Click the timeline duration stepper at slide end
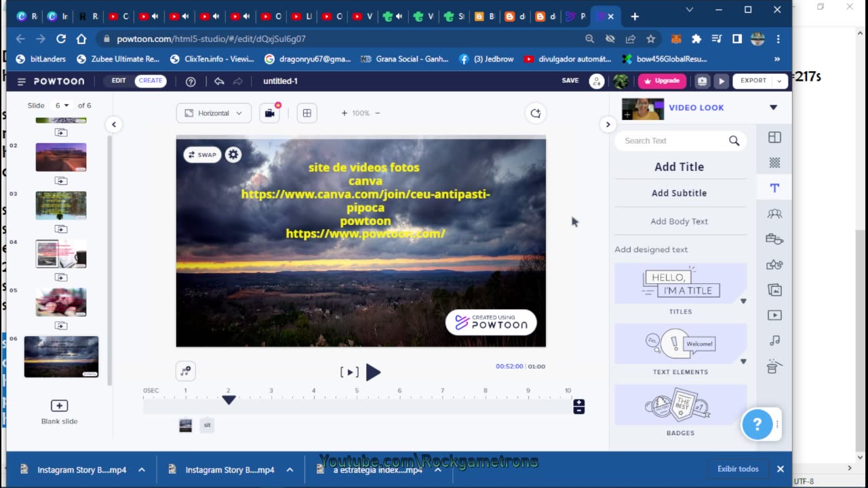This screenshot has height=488, width=868. (578, 407)
